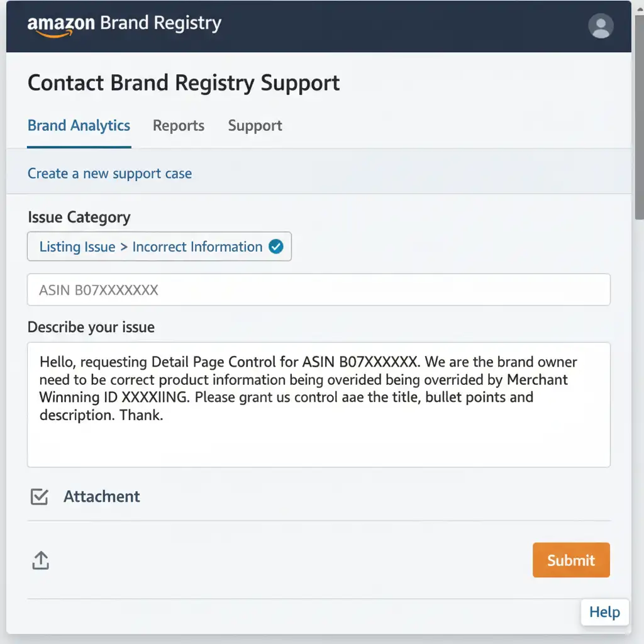Click the Describe your issue label
The width and height of the screenshot is (644, 644).
pyautogui.click(x=91, y=328)
